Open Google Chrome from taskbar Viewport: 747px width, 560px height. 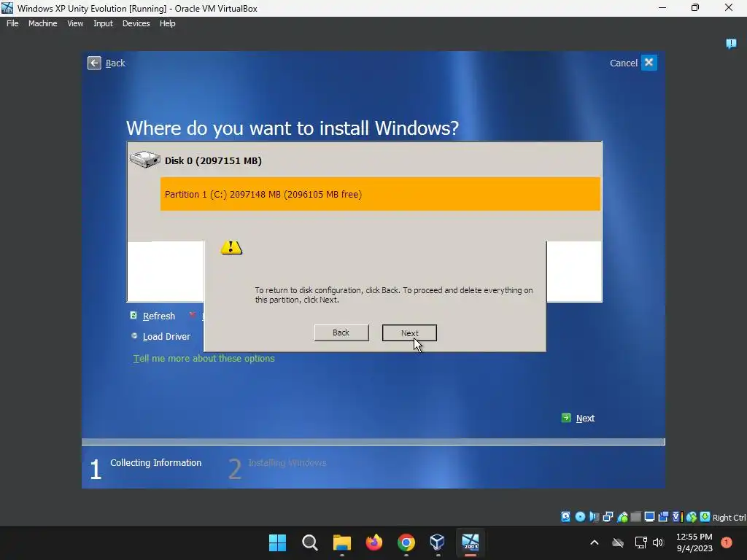[x=406, y=542]
